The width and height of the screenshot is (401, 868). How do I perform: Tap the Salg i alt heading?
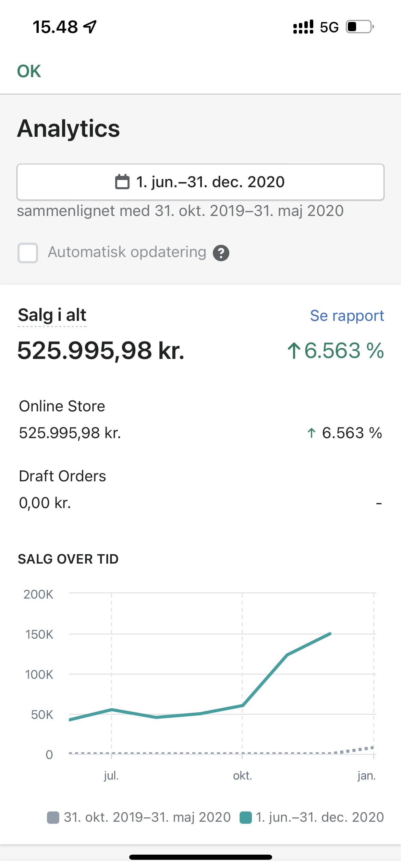click(x=52, y=315)
